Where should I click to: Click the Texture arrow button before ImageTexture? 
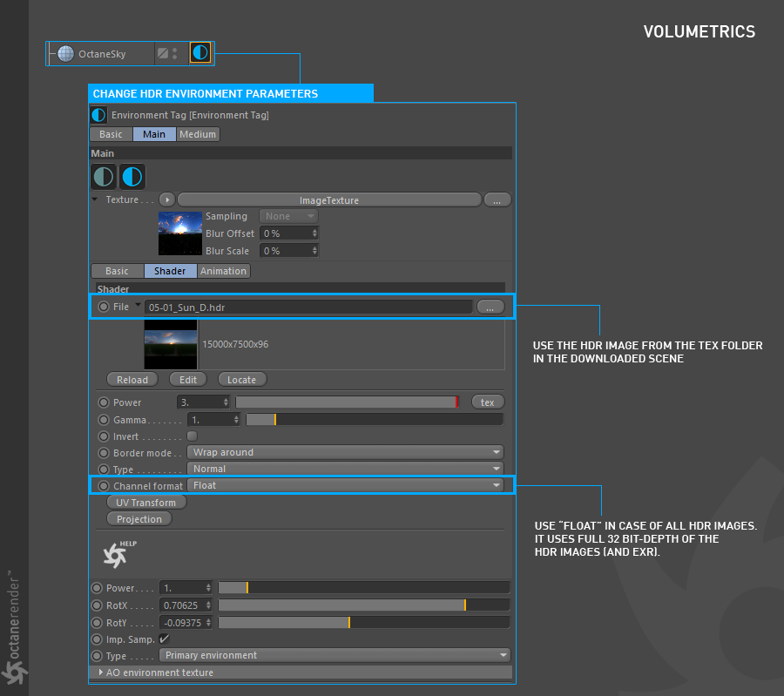166,199
